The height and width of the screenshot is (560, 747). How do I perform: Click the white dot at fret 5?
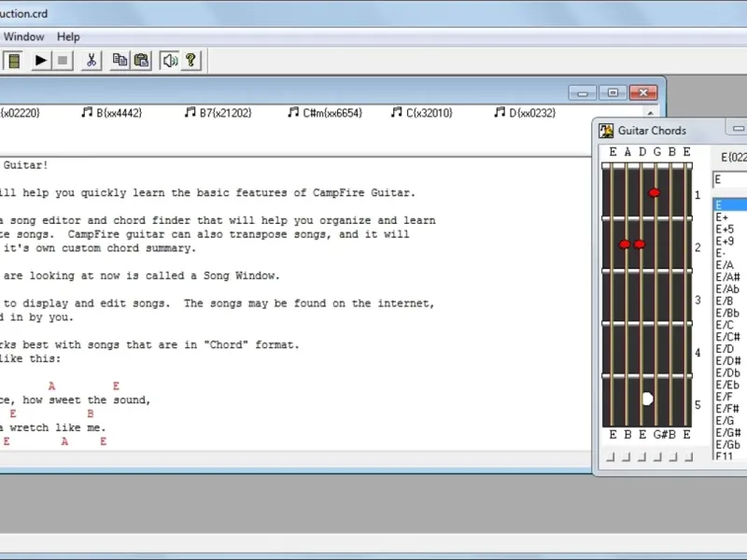[647, 399]
